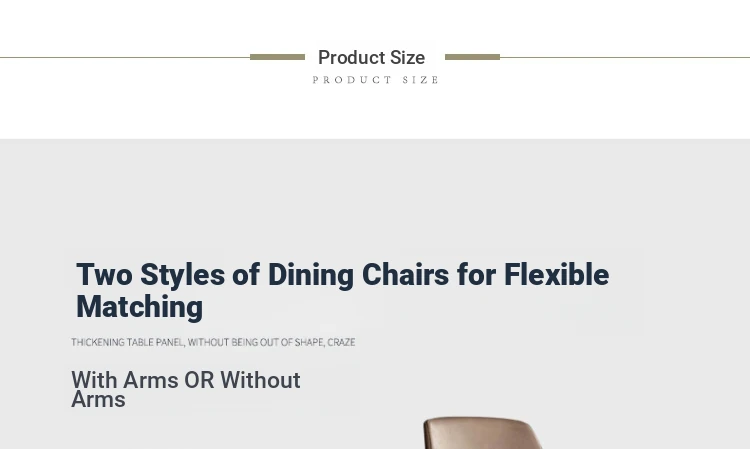
Task: Click the thick olive bar right of Product Size
Action: (473, 57)
